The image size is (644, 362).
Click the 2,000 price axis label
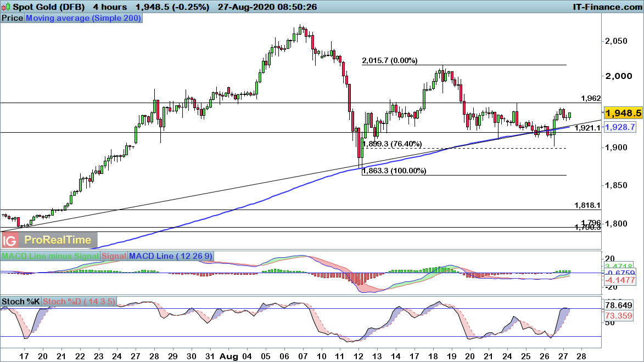[619, 76]
